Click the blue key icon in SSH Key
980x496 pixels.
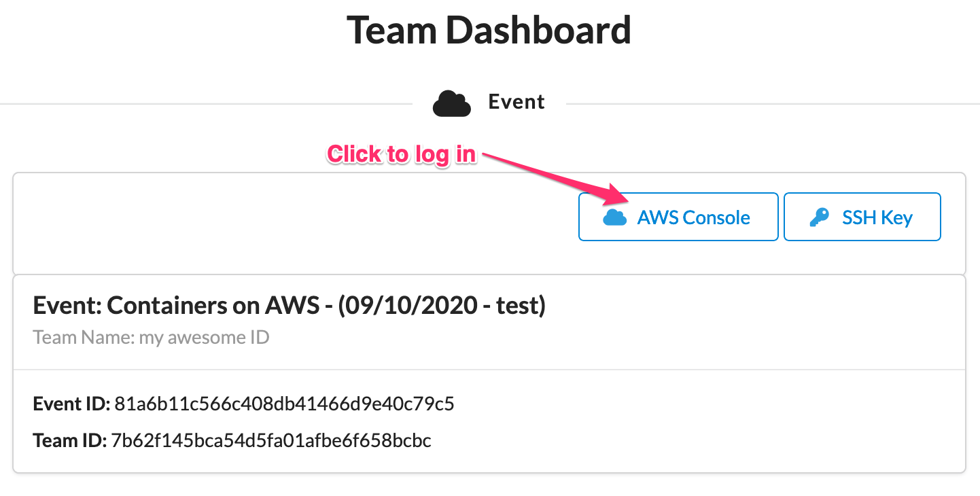tap(819, 217)
